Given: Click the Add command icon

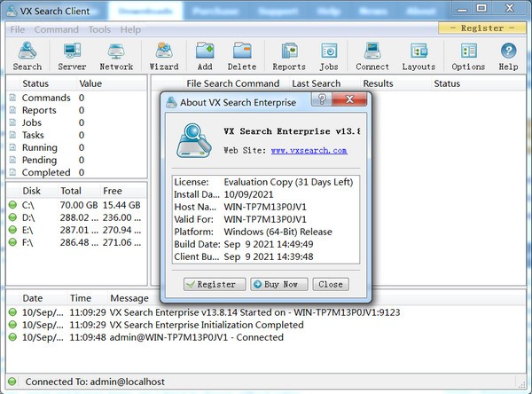Looking at the screenshot, I should [x=205, y=55].
